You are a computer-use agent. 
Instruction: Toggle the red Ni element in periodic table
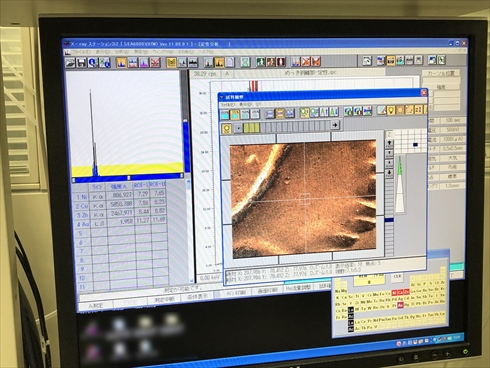pos(394,292)
